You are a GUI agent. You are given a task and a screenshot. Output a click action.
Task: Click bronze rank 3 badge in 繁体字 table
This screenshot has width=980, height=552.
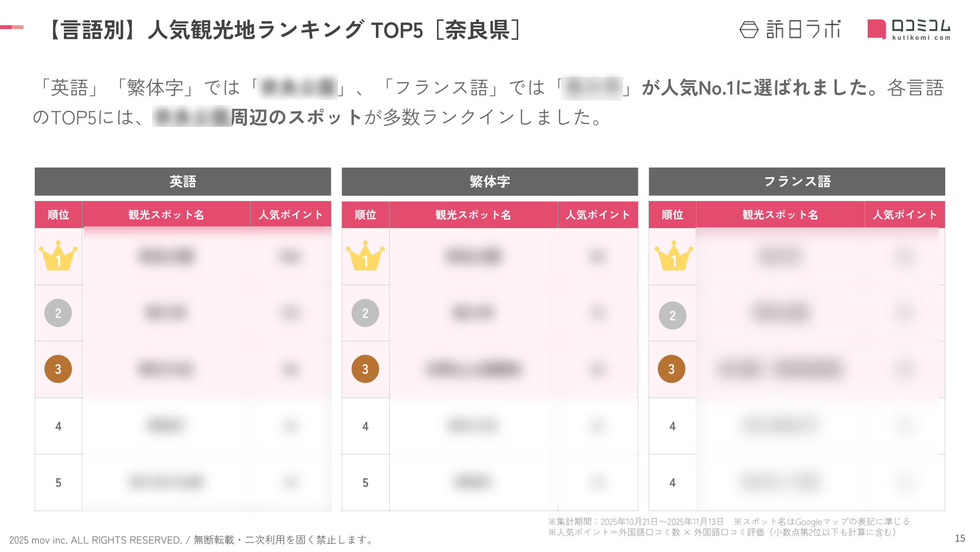[x=365, y=369]
